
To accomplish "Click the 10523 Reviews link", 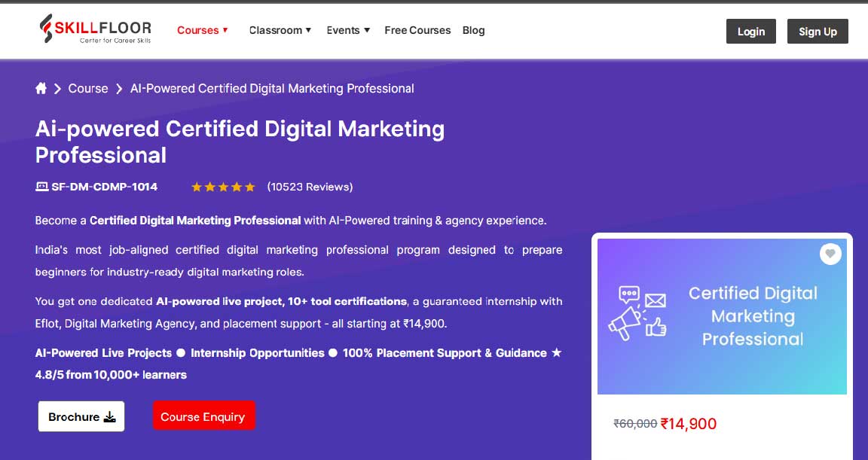I will tap(310, 187).
